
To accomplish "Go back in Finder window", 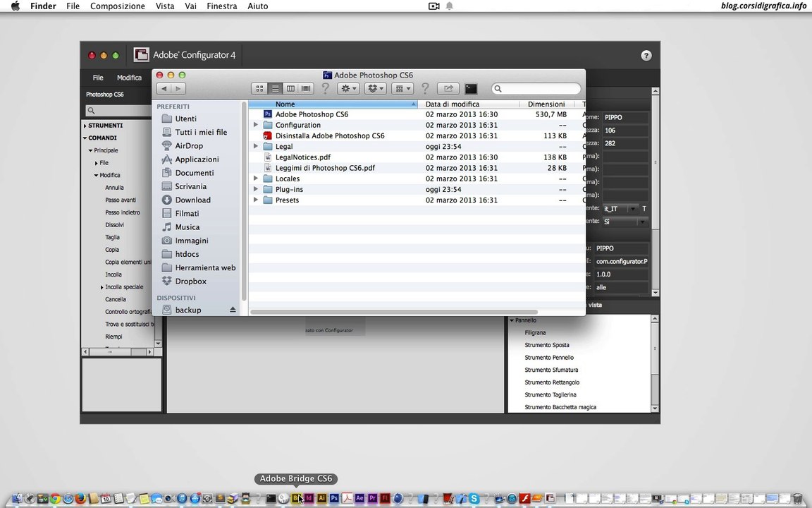I will [x=164, y=89].
